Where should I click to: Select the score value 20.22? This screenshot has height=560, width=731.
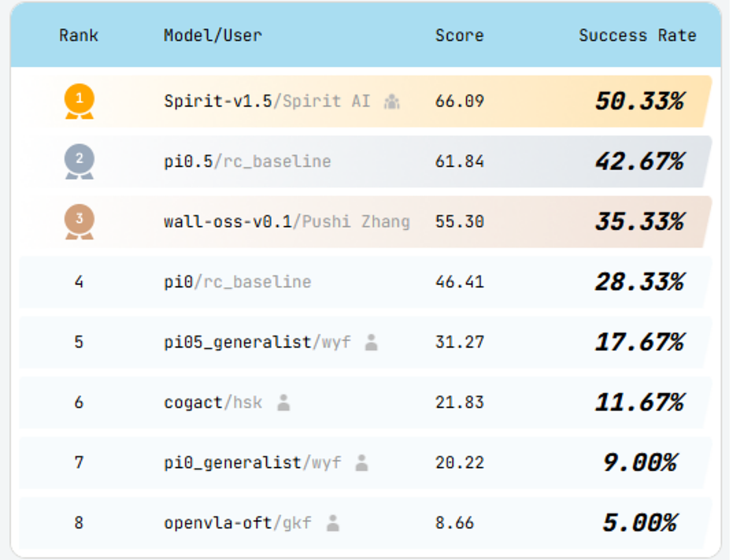(x=460, y=463)
